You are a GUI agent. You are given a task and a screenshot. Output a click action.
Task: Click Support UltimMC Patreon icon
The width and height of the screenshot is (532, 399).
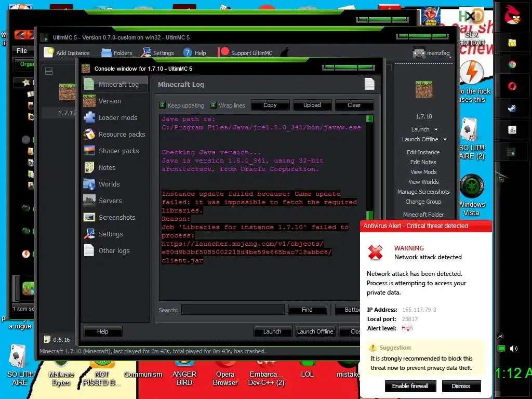(x=223, y=52)
